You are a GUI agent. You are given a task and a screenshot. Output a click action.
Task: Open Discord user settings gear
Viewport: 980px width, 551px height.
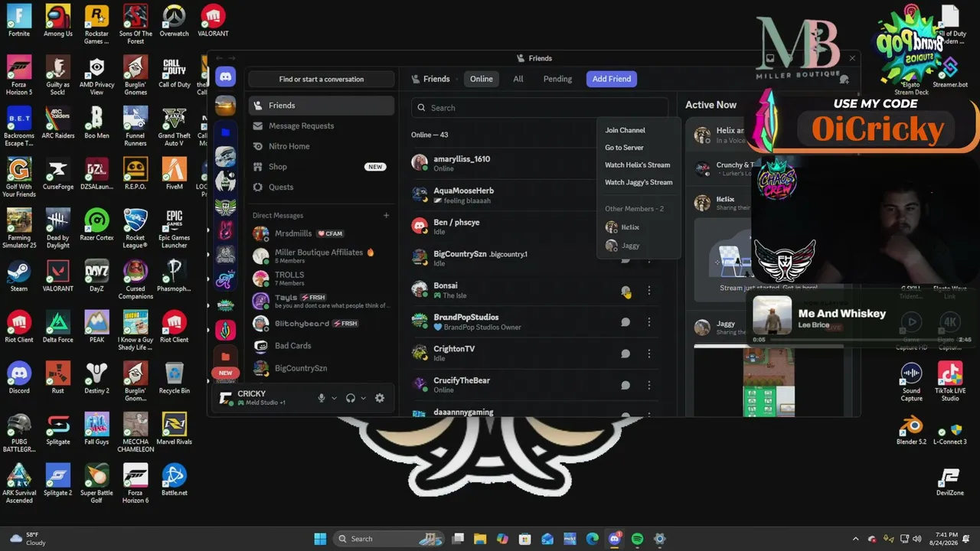pos(380,398)
